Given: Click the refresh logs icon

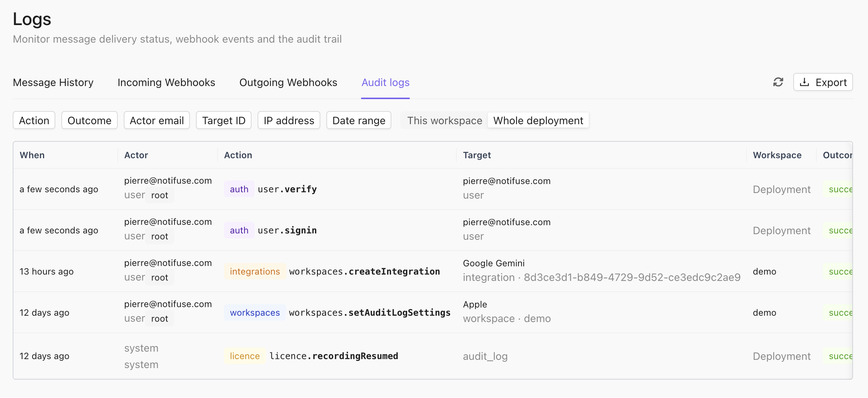Looking at the screenshot, I should pyautogui.click(x=778, y=82).
